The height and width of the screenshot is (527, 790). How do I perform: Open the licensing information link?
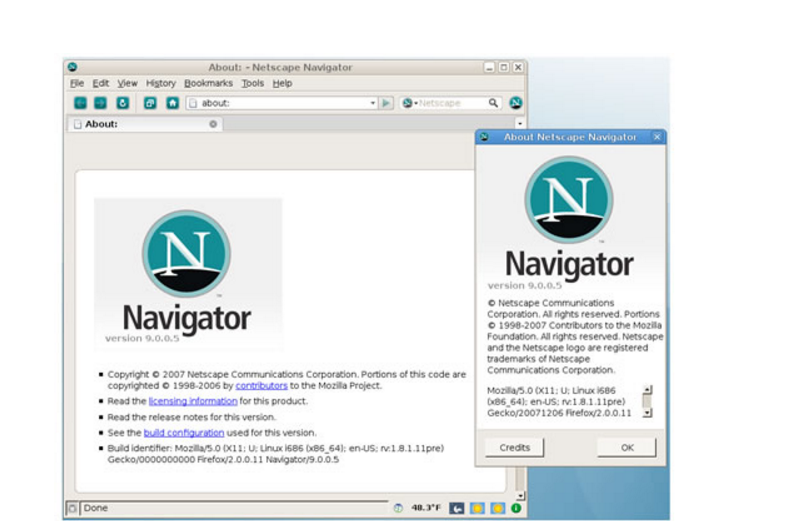[193, 402]
